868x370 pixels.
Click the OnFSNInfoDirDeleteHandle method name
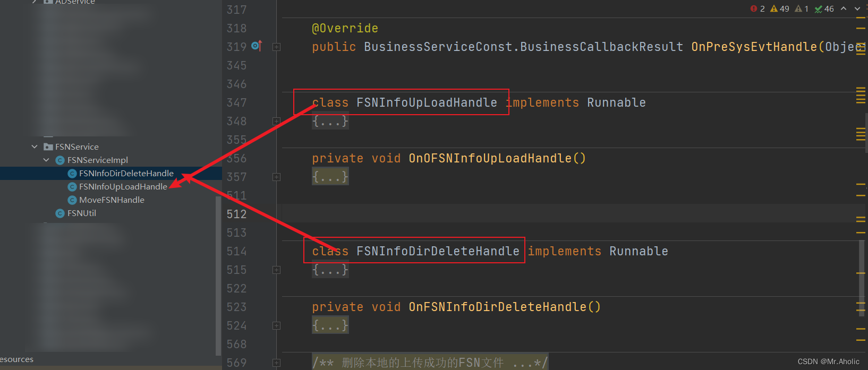(497, 307)
